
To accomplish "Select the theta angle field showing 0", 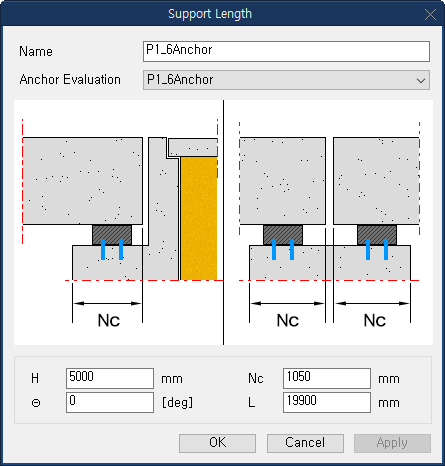I will 110,402.
